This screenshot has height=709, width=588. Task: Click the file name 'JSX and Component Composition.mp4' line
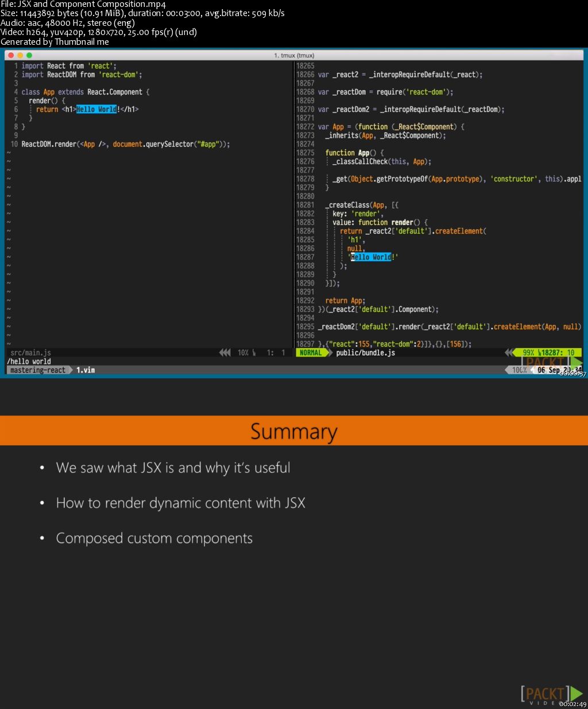(83, 4)
